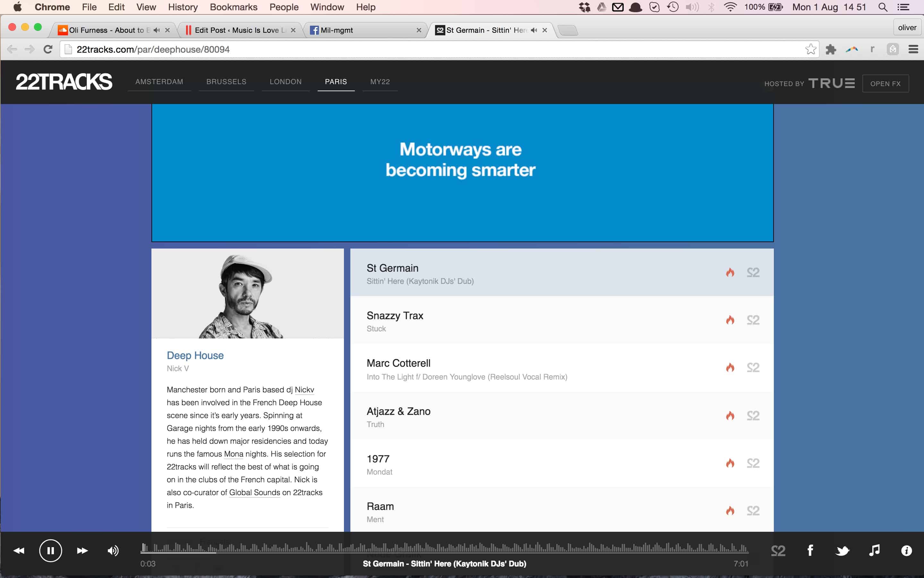Share track on Twitter from player

click(x=842, y=550)
